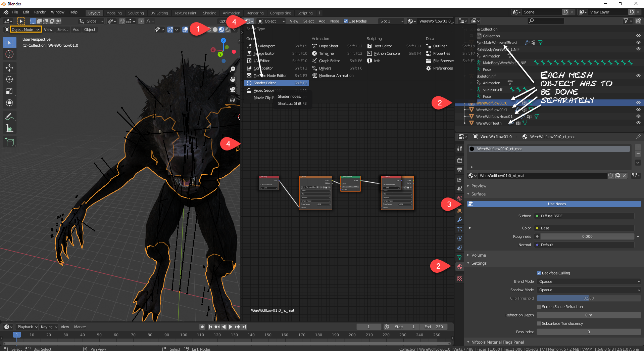Toggle the Backface Culling checkbox
Viewport: 644px width, 351px height.
point(539,273)
